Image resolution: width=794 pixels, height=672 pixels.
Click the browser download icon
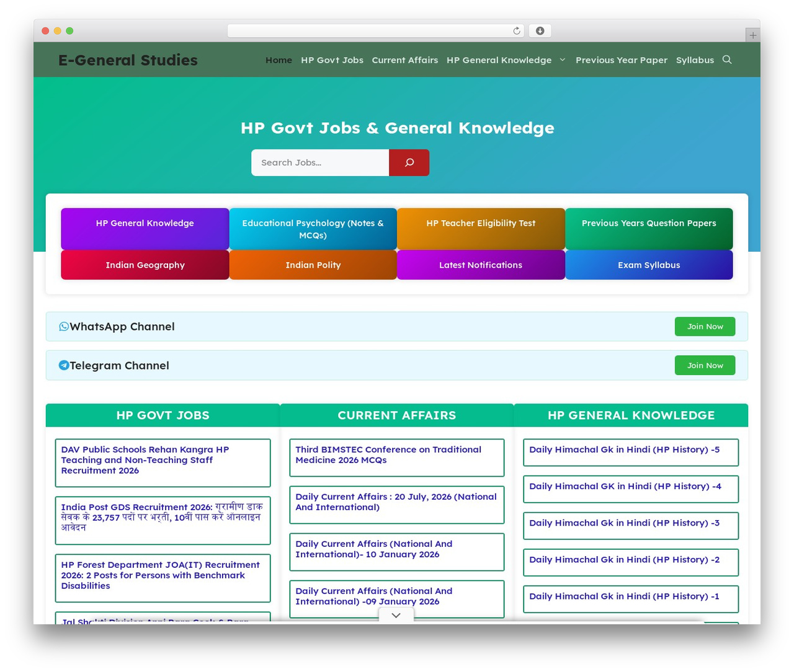click(x=540, y=31)
